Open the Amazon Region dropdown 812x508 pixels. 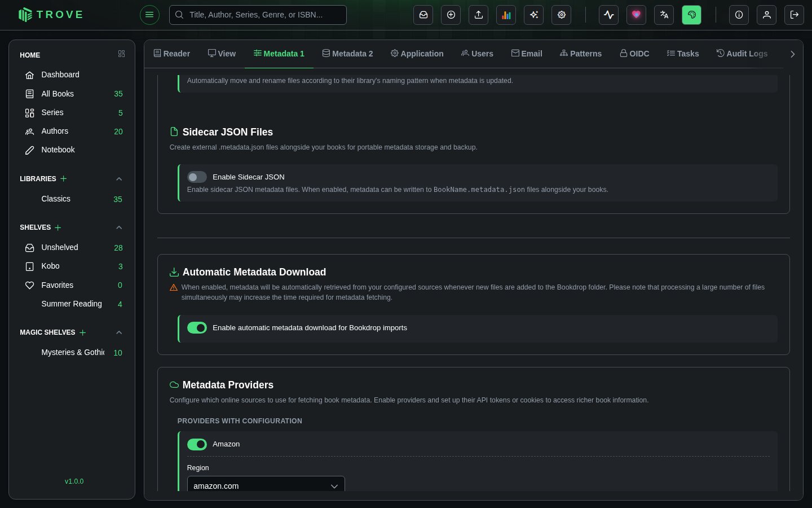(x=266, y=484)
